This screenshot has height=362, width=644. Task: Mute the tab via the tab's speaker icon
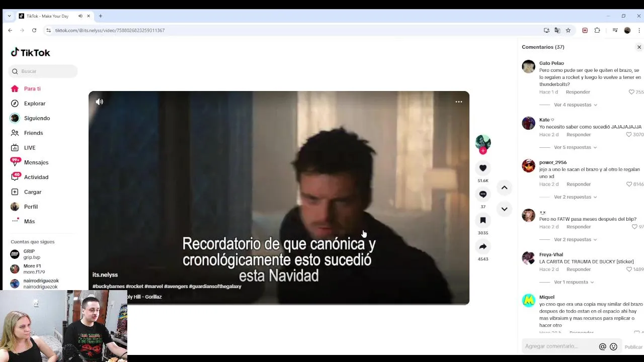(80, 16)
